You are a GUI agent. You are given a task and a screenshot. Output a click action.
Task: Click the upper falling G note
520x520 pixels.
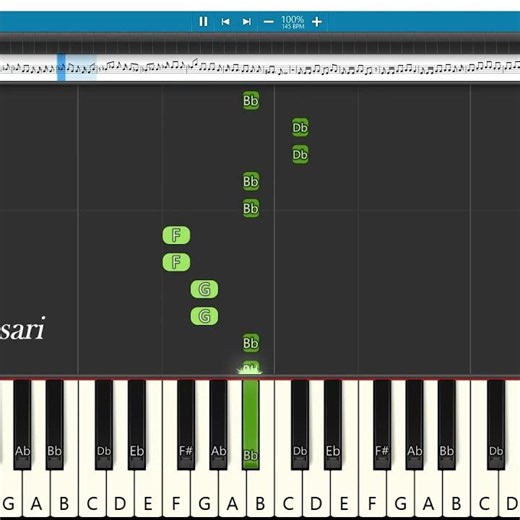[x=205, y=289]
